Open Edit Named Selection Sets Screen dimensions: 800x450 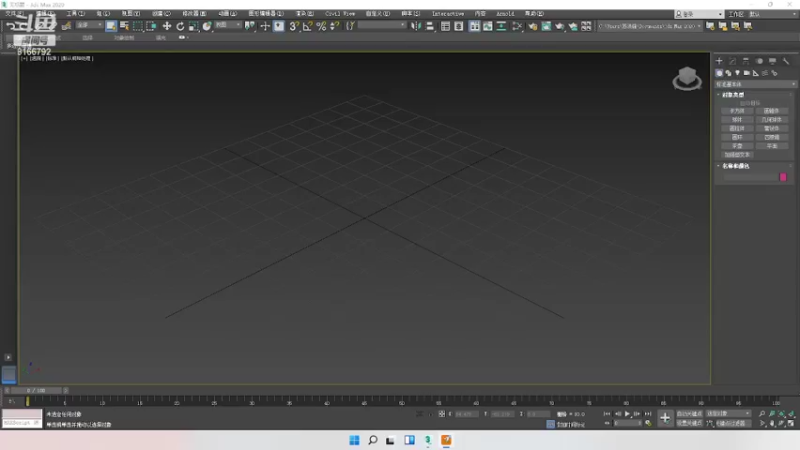(x=350, y=26)
